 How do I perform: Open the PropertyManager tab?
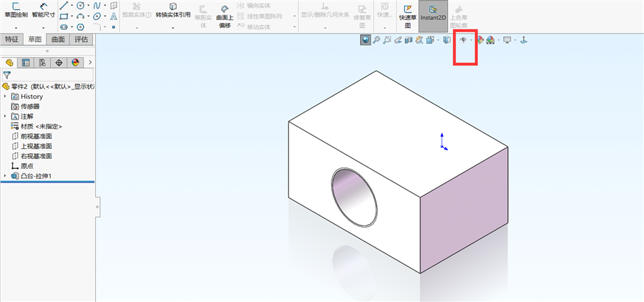(x=26, y=62)
